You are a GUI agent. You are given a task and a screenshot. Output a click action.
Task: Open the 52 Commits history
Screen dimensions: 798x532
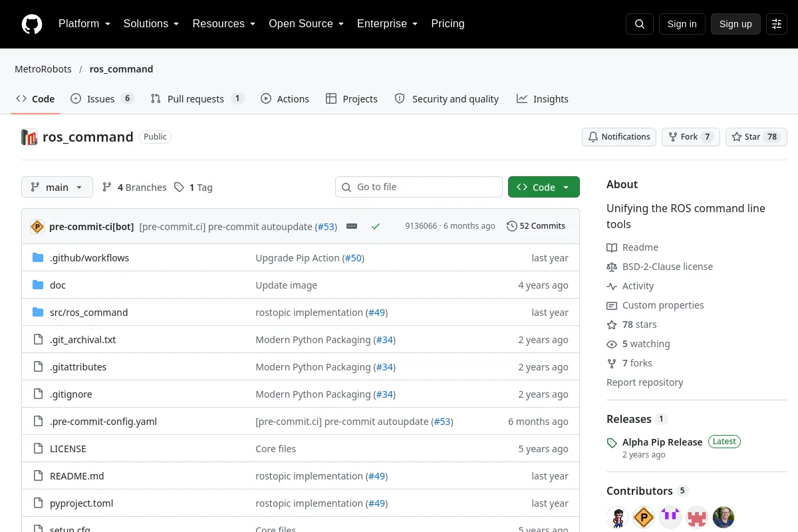tap(536, 226)
